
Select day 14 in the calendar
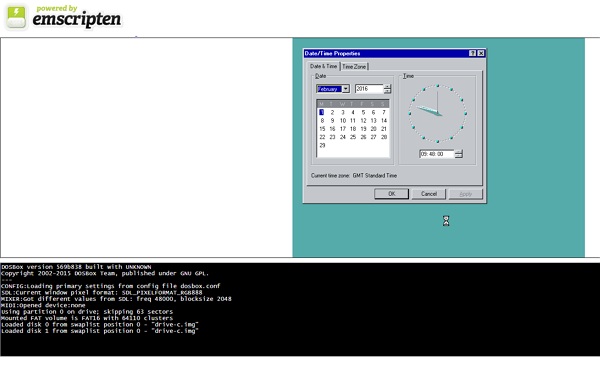(x=384, y=121)
